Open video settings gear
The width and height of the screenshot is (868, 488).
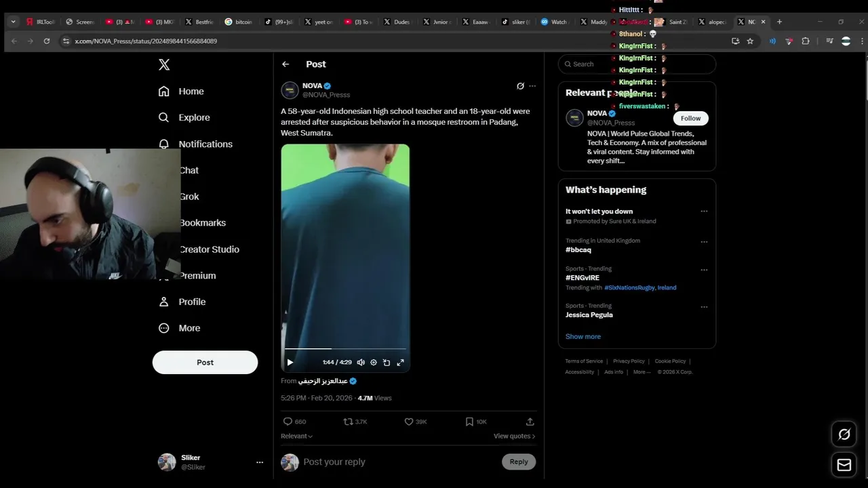(x=374, y=362)
